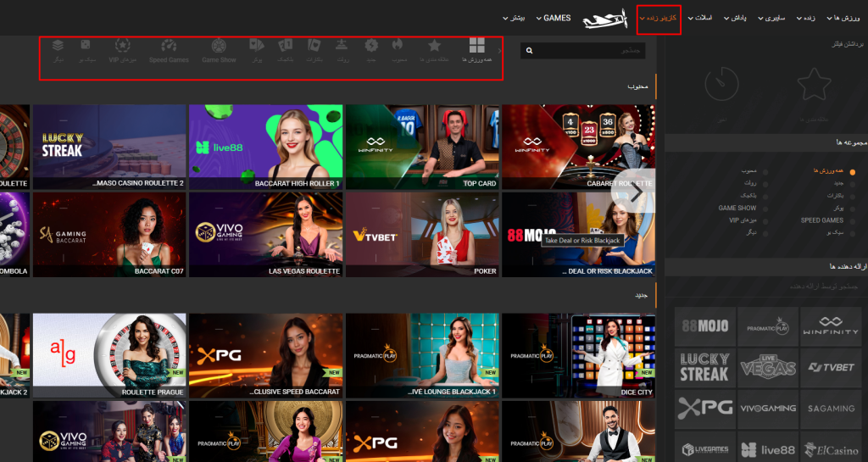
Task: Expand the 'ورزش ها' header dropdown
Action: pyautogui.click(x=843, y=19)
